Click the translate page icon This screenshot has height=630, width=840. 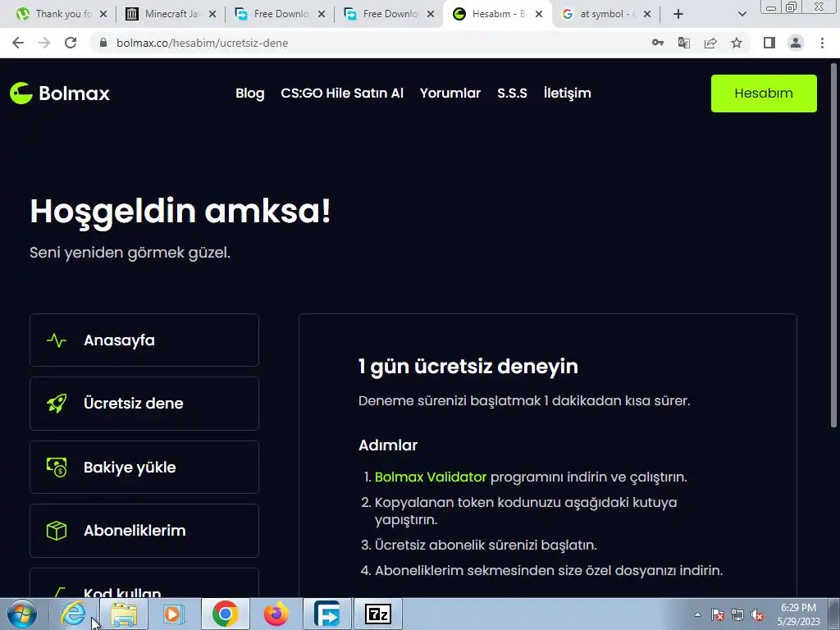684,43
